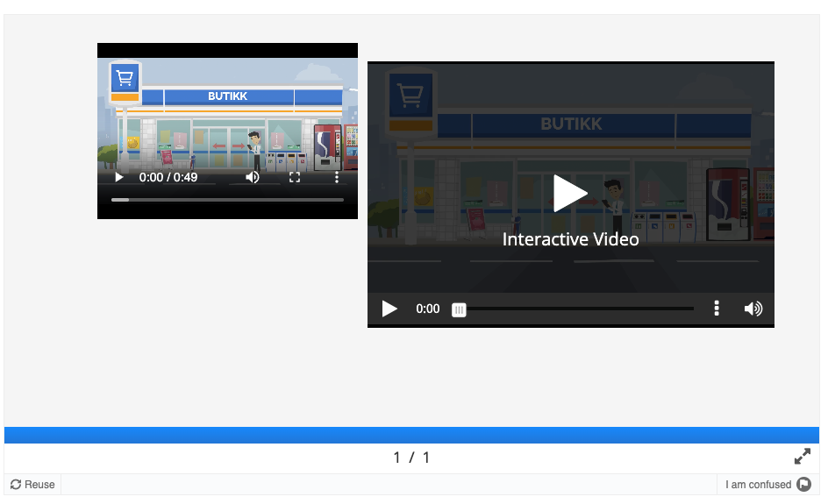Viewport: 828px width, 504px height.
Task: Enter fullscreen with the expand arrows
Action: pyautogui.click(x=802, y=457)
